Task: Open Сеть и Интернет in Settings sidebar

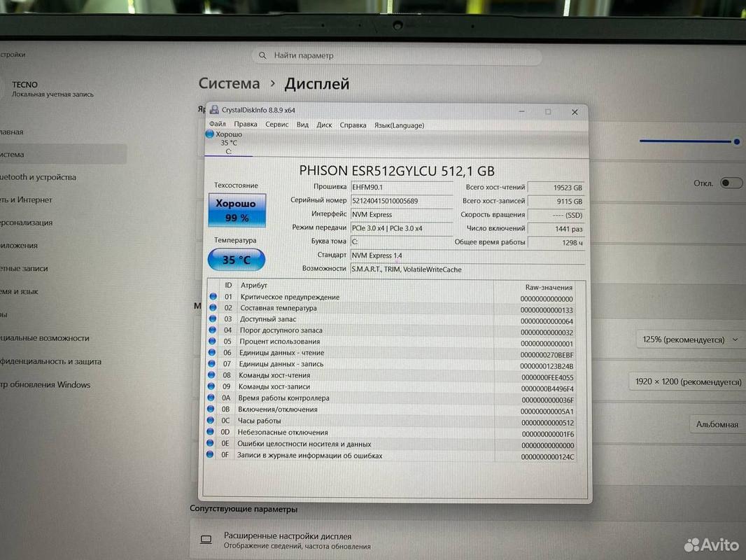Action: [26, 199]
